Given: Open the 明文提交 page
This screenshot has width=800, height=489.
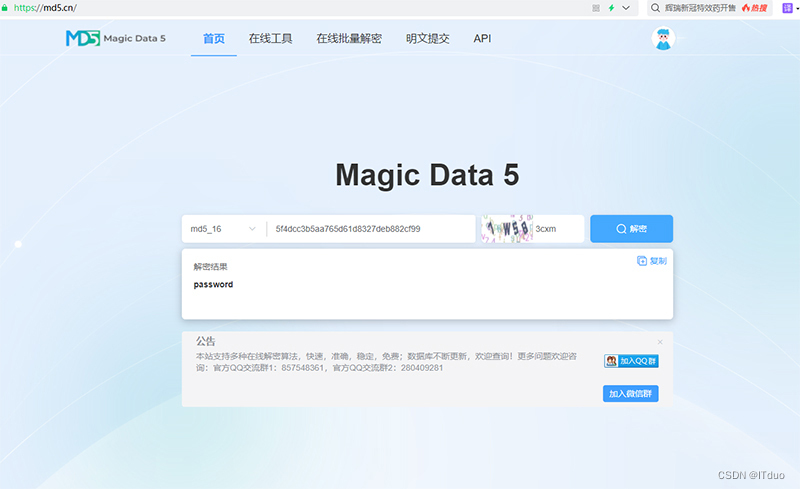Looking at the screenshot, I should coord(428,39).
